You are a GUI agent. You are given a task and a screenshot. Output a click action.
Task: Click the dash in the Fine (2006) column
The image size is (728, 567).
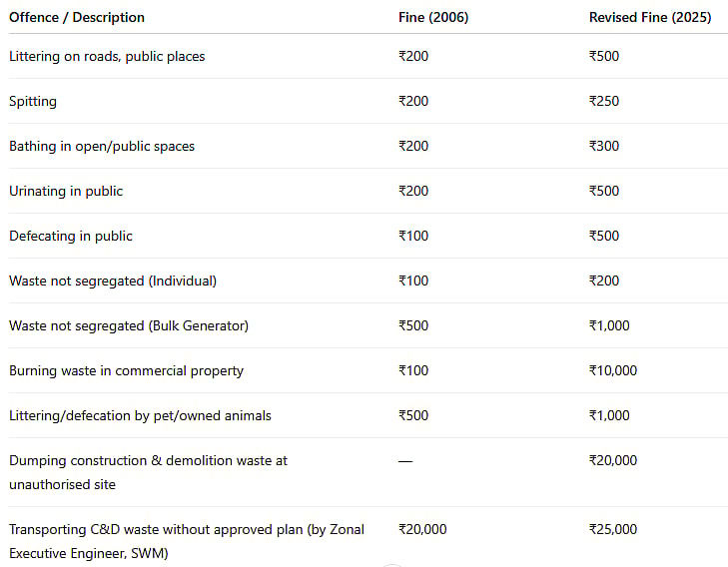click(x=404, y=461)
